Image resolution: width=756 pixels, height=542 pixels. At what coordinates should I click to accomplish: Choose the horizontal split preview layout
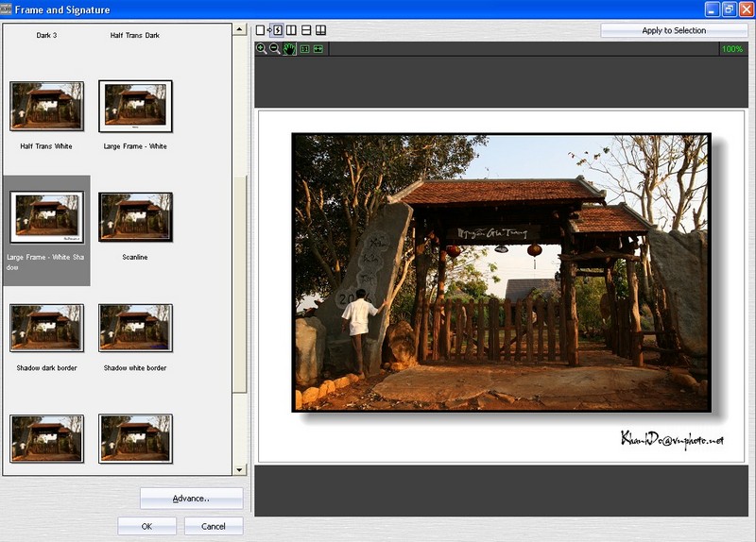(x=306, y=31)
